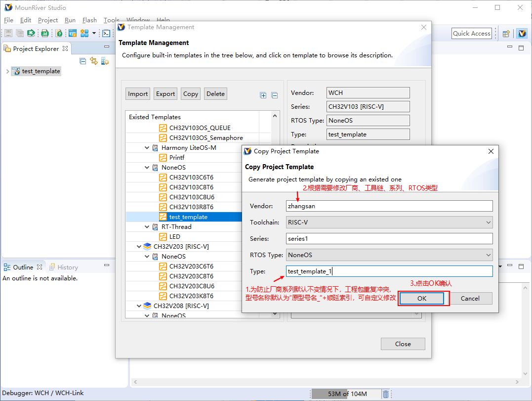The width and height of the screenshot is (532, 401).
Task: Collapse the CH32V208 [RISC-V] node
Action: click(x=139, y=306)
